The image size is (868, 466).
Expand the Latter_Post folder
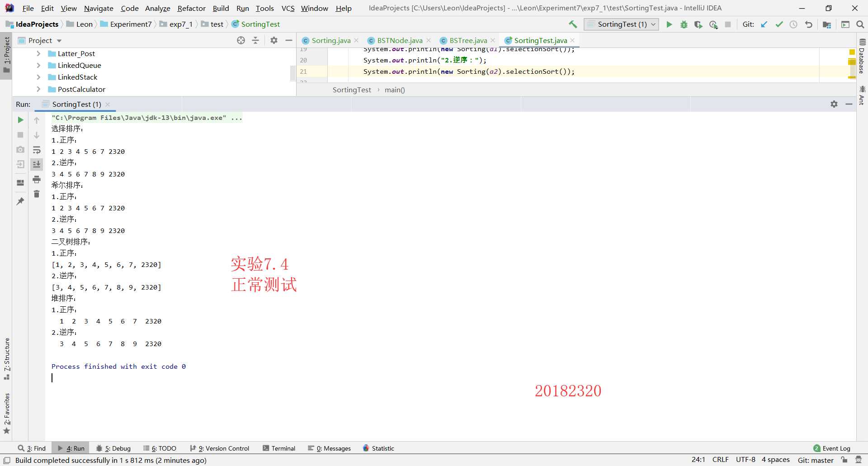[38, 53]
